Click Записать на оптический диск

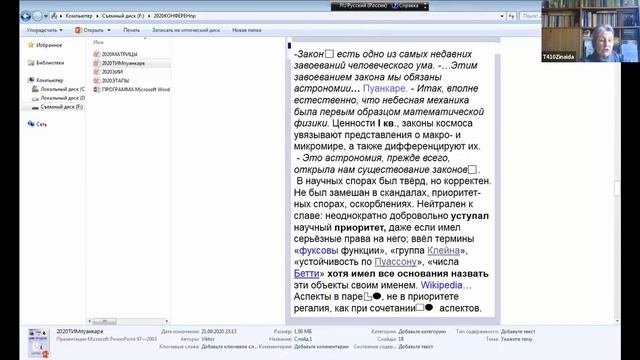[186, 30]
